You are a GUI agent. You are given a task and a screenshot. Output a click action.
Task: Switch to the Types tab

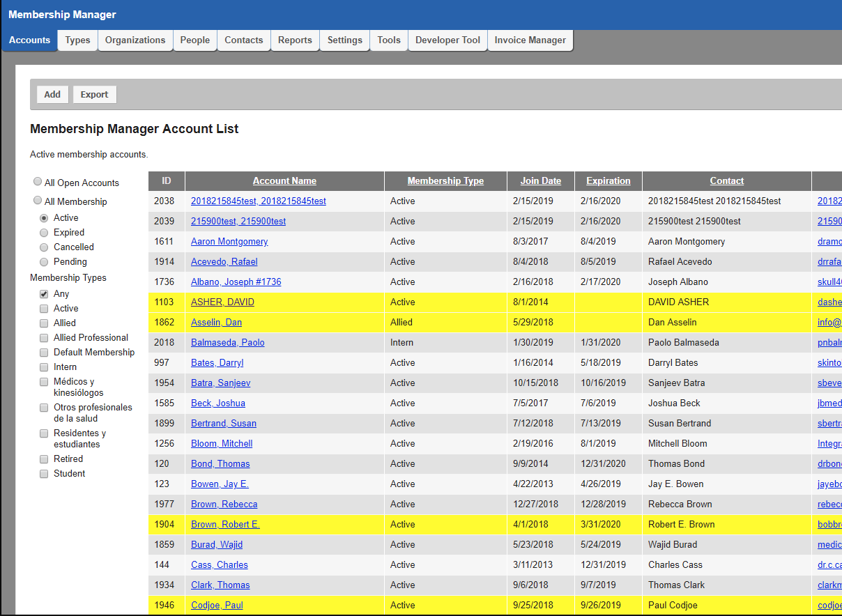tap(78, 40)
